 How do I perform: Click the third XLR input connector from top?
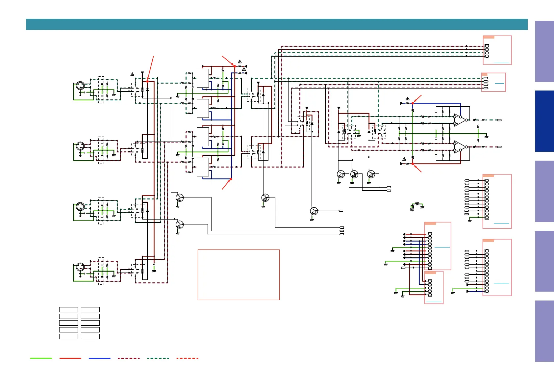tap(80, 207)
